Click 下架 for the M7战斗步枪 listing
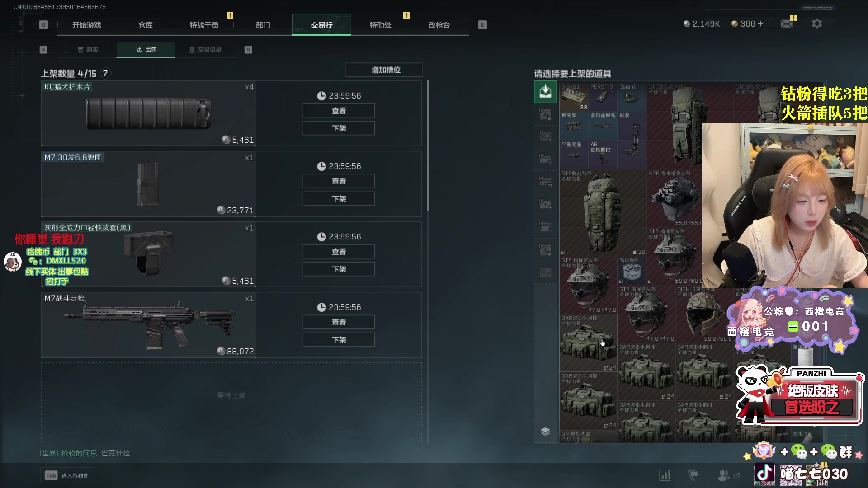The width and height of the screenshot is (868, 488). coord(339,340)
